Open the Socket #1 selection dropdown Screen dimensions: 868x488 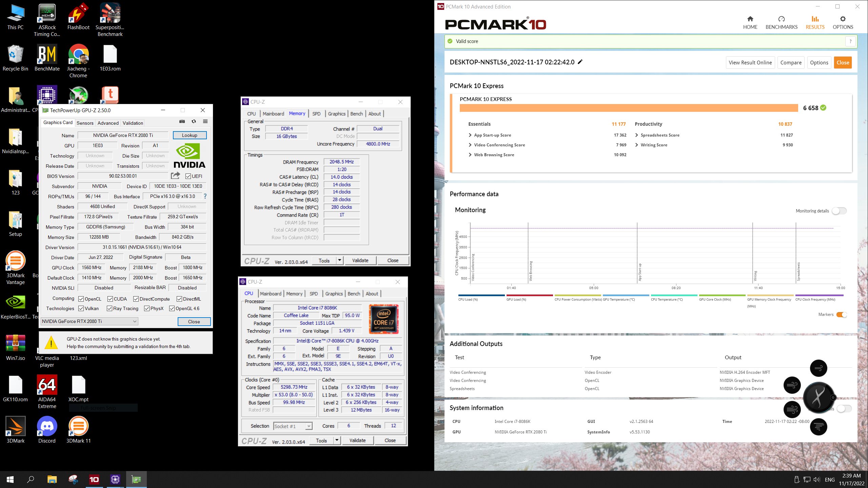[x=293, y=426]
